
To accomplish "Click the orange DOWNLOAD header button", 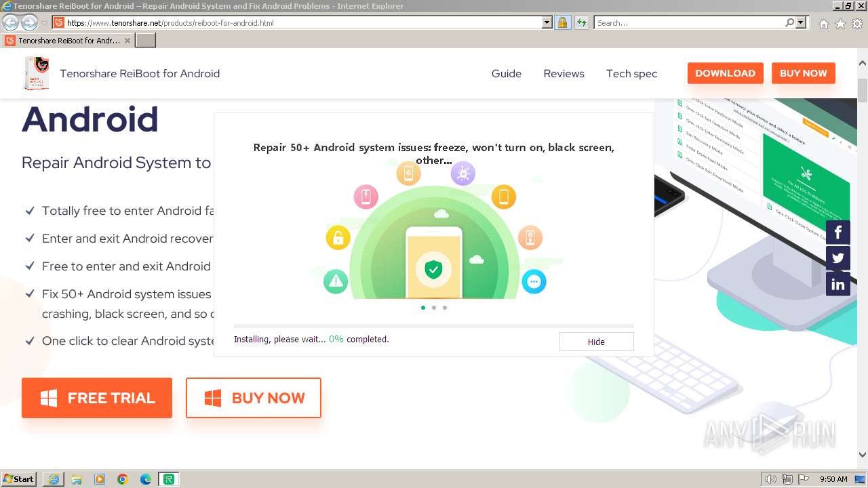I will click(725, 73).
